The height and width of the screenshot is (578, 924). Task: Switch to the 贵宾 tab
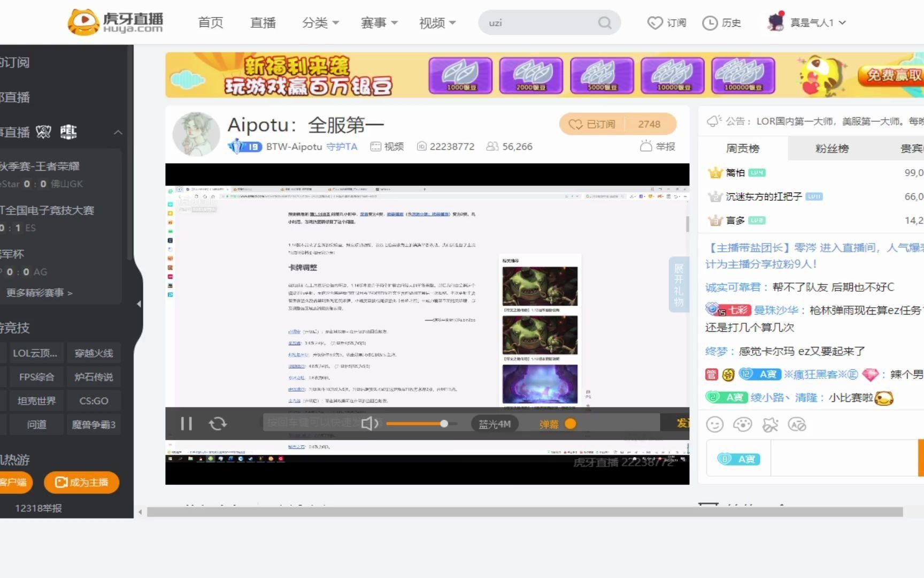pos(911,148)
